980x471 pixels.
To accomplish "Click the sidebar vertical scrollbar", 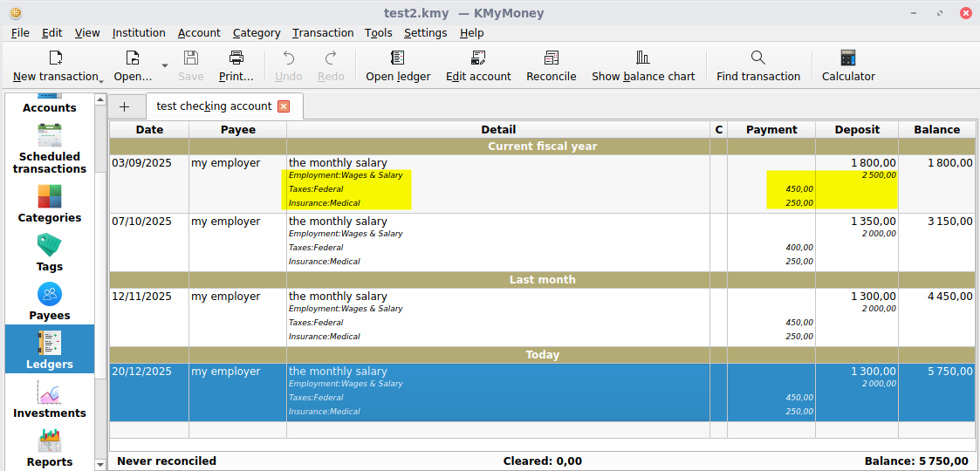I will [x=100, y=279].
